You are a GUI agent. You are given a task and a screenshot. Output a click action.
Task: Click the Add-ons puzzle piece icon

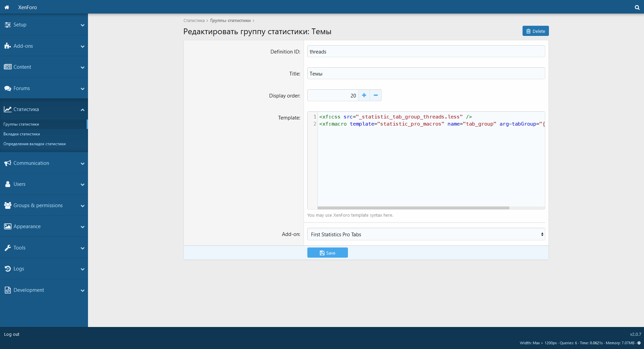(7, 46)
